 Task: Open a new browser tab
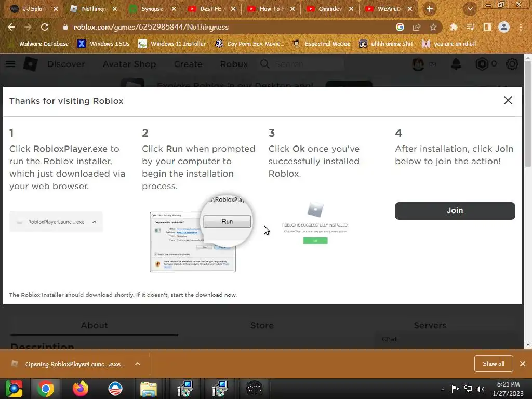coord(430,9)
